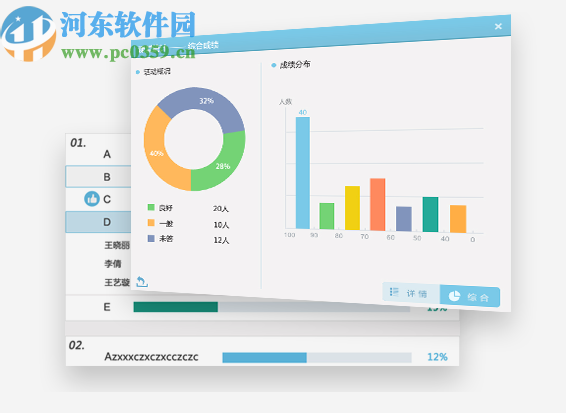Click the answer text Azxxxczxczxcczczc

tap(151, 357)
